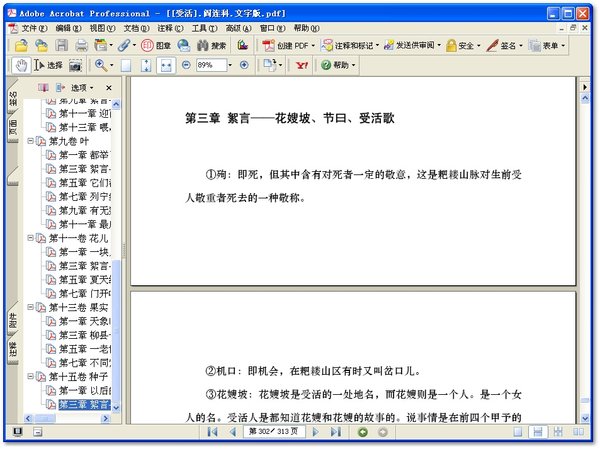
Task: Select the Hand tool
Action: [x=21, y=65]
